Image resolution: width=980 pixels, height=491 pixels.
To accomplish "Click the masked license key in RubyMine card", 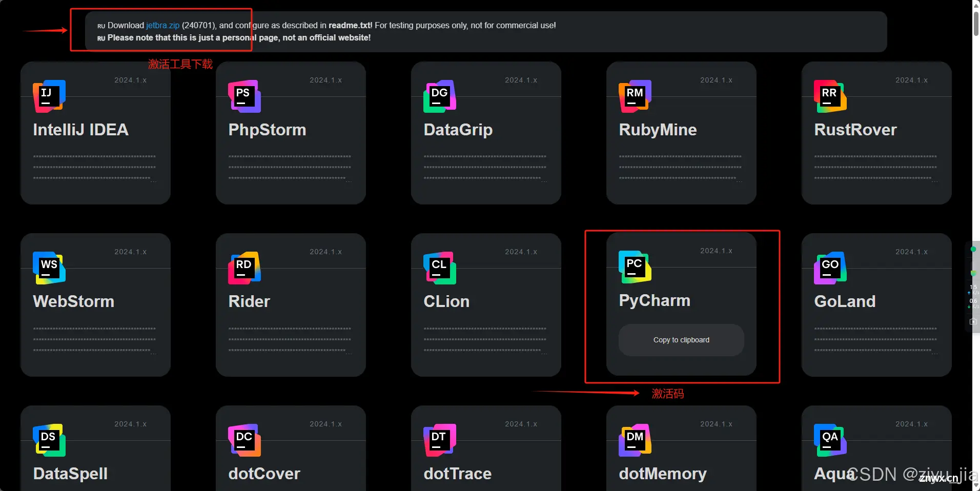I will (681, 168).
